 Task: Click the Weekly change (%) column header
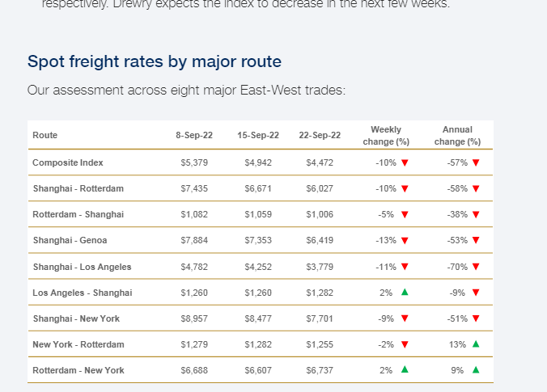[386, 136]
